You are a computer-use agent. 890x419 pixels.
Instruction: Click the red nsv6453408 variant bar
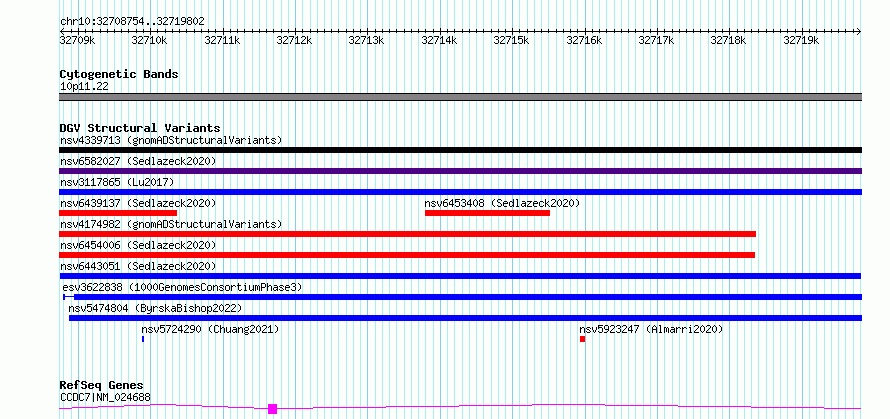click(x=488, y=213)
